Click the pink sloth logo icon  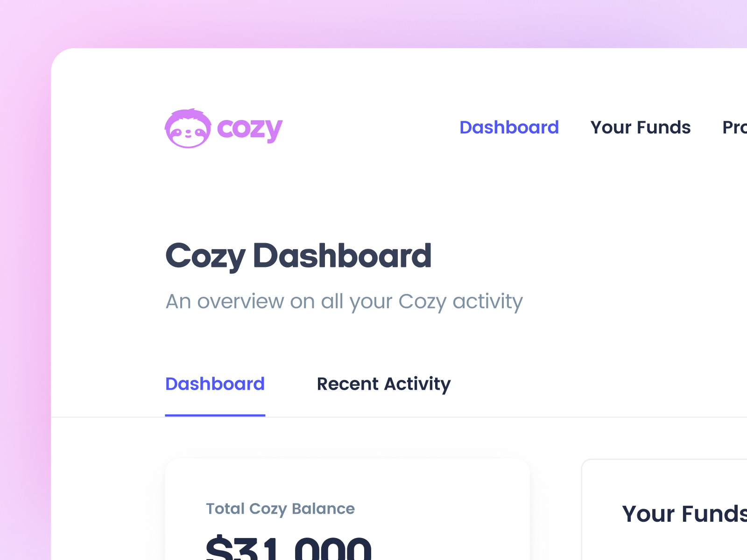click(x=188, y=129)
